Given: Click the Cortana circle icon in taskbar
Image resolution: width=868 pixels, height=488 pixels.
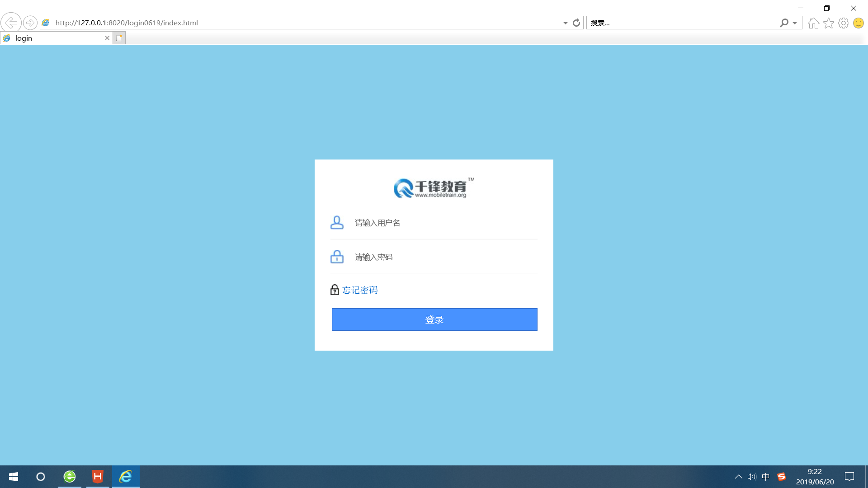Looking at the screenshot, I should pos(41,477).
